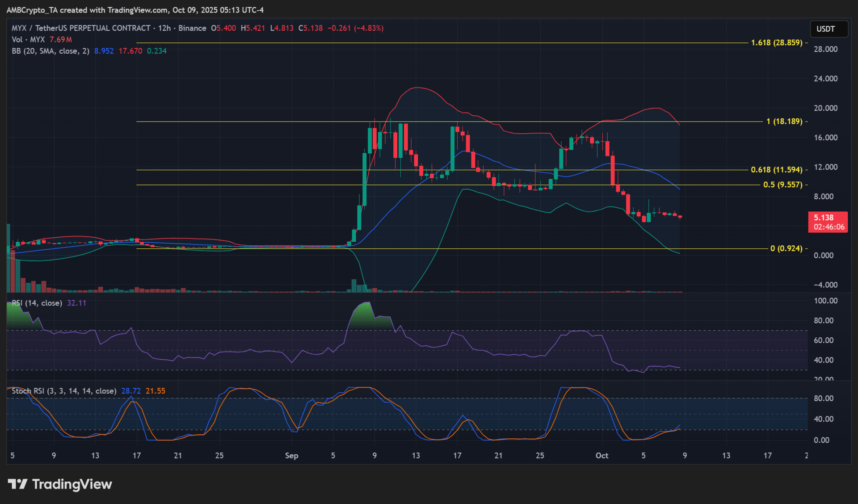
Task: Click the red BB upper value 17.670
Action: (x=130, y=51)
